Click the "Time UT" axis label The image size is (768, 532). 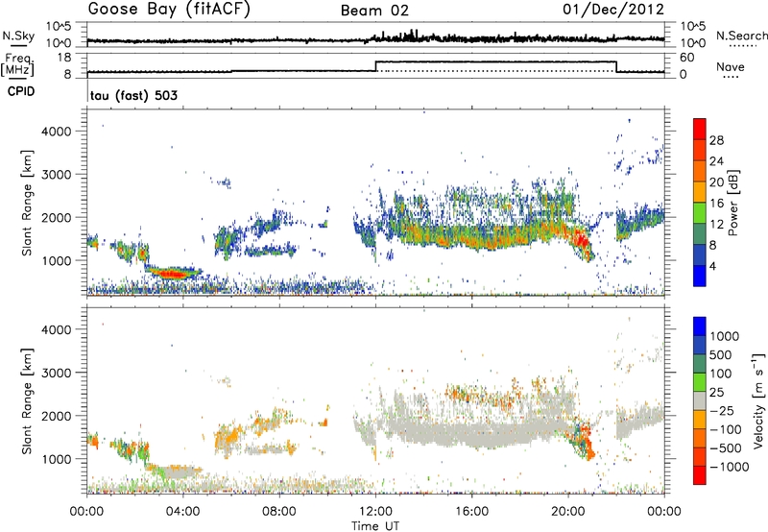pyautogui.click(x=375, y=526)
